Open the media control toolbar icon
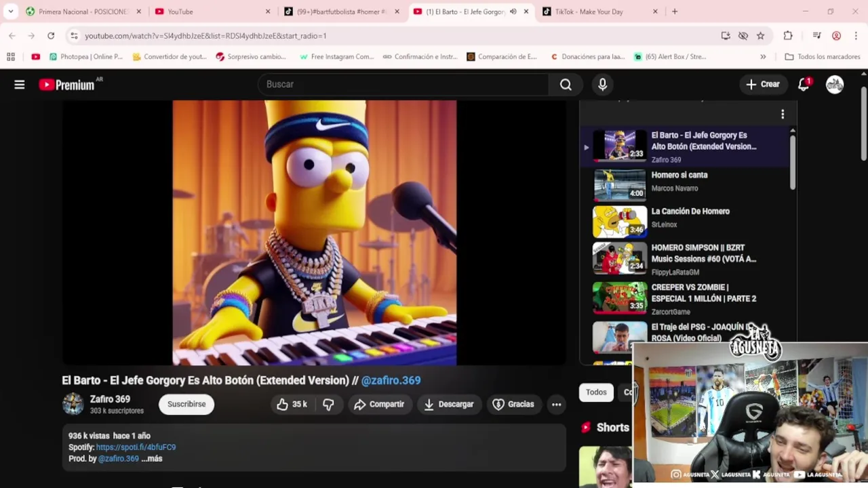Image resolution: width=868 pixels, height=488 pixels. click(816, 35)
